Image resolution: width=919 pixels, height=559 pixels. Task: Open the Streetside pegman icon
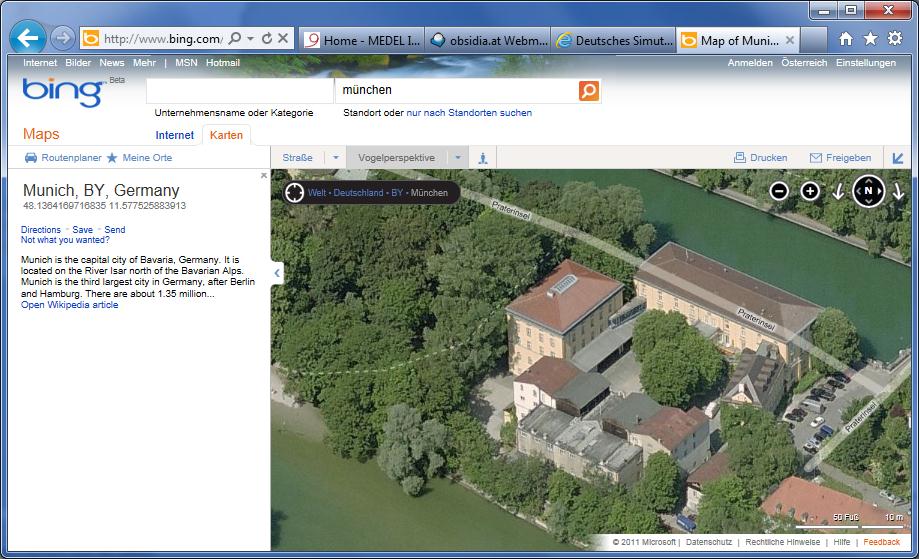point(483,158)
